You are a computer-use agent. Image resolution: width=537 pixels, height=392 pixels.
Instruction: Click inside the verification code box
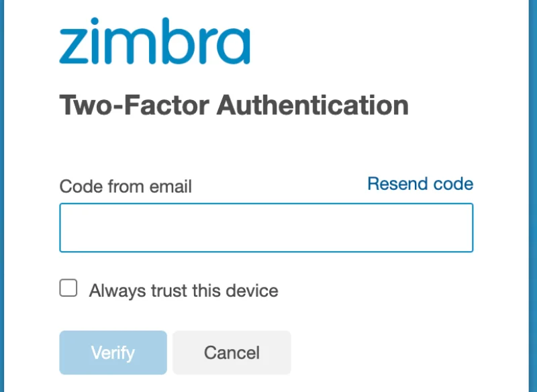[266, 227]
